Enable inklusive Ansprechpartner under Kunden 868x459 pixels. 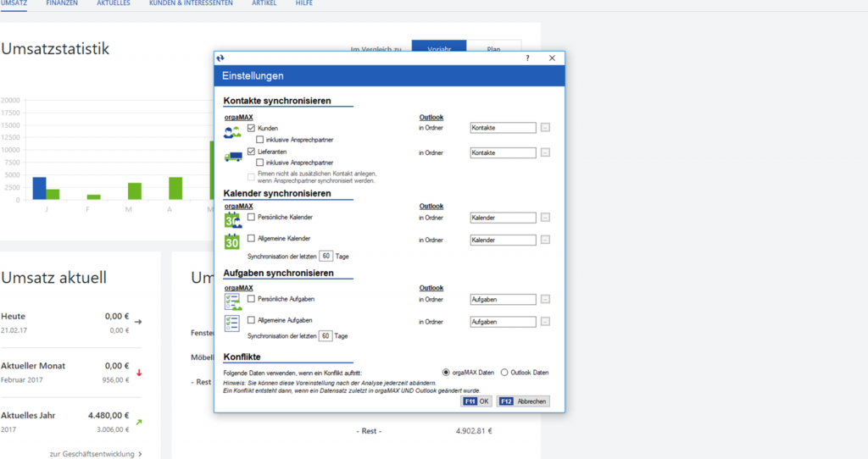(x=259, y=140)
